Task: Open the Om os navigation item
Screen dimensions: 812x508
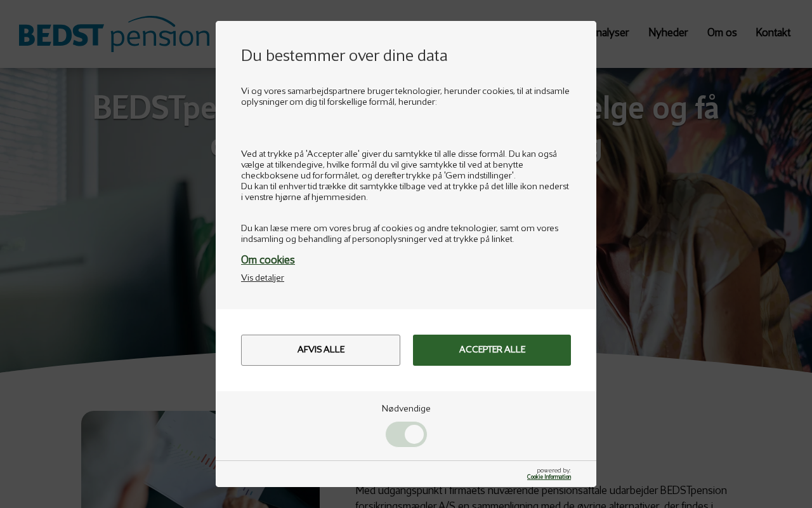Action: (x=722, y=32)
